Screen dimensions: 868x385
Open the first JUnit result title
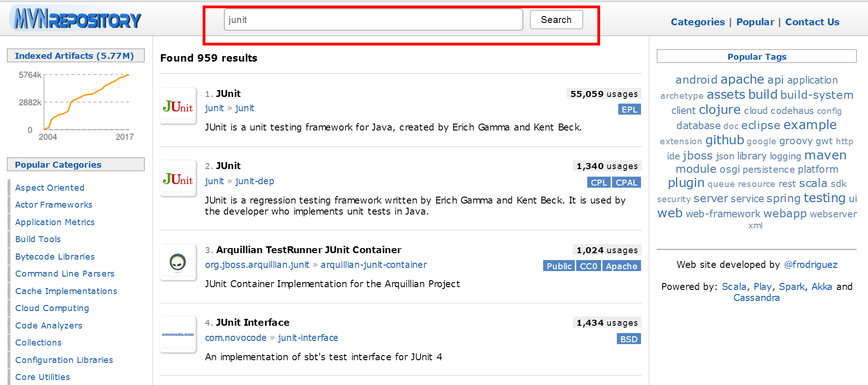coord(228,93)
